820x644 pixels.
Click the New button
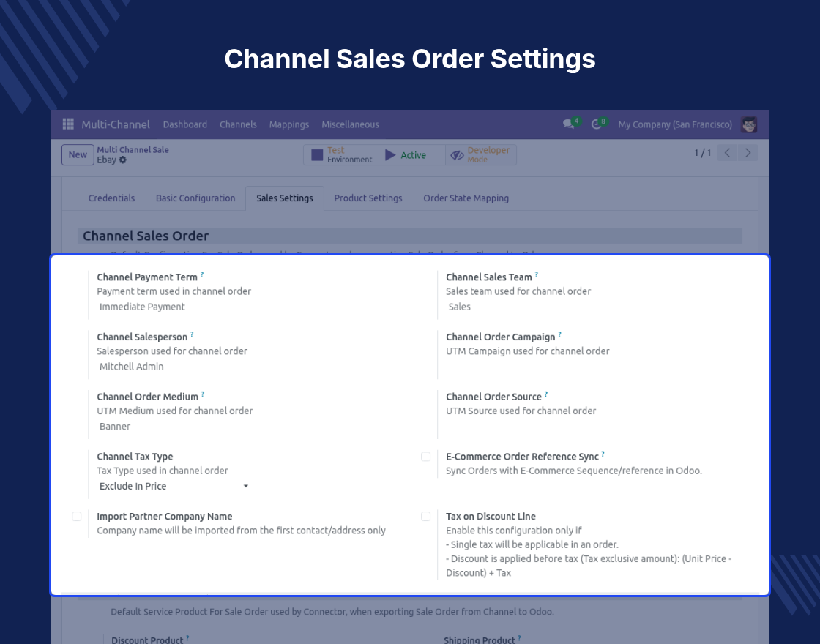(x=78, y=154)
